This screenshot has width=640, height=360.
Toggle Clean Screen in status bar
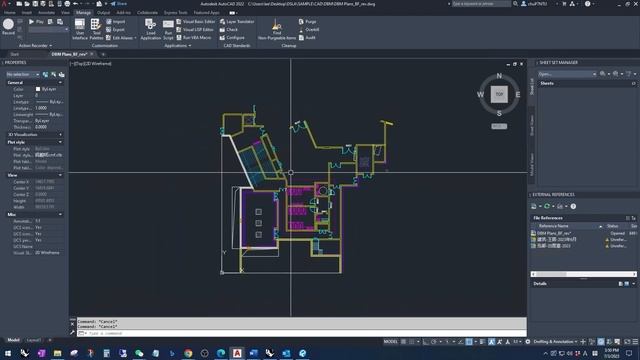pos(627,342)
